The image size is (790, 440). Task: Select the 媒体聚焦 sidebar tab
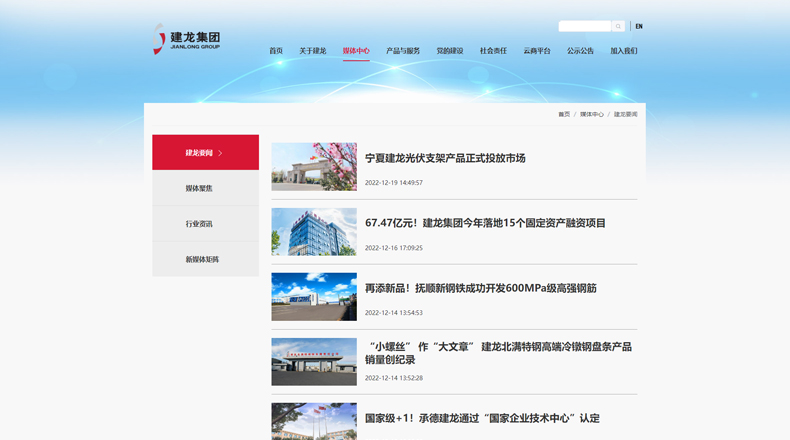pos(206,188)
